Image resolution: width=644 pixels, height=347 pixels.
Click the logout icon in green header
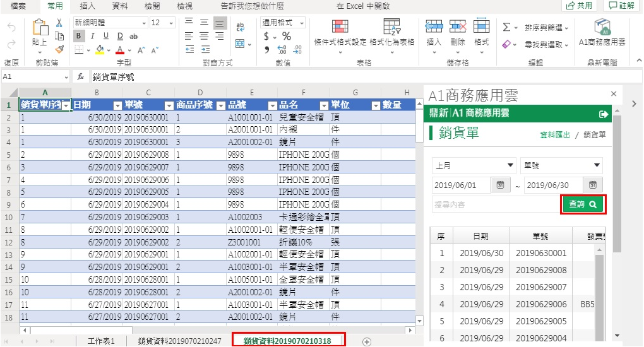pyautogui.click(x=604, y=114)
